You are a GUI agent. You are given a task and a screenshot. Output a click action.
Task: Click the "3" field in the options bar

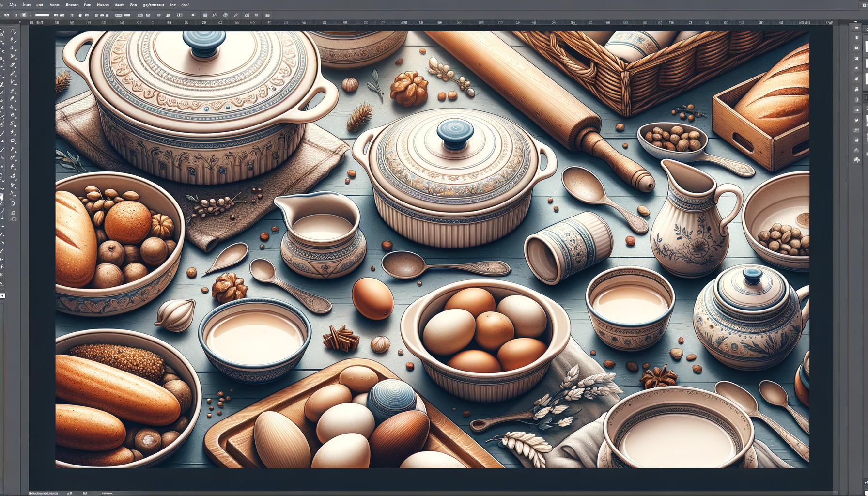pyautogui.click(x=16, y=15)
